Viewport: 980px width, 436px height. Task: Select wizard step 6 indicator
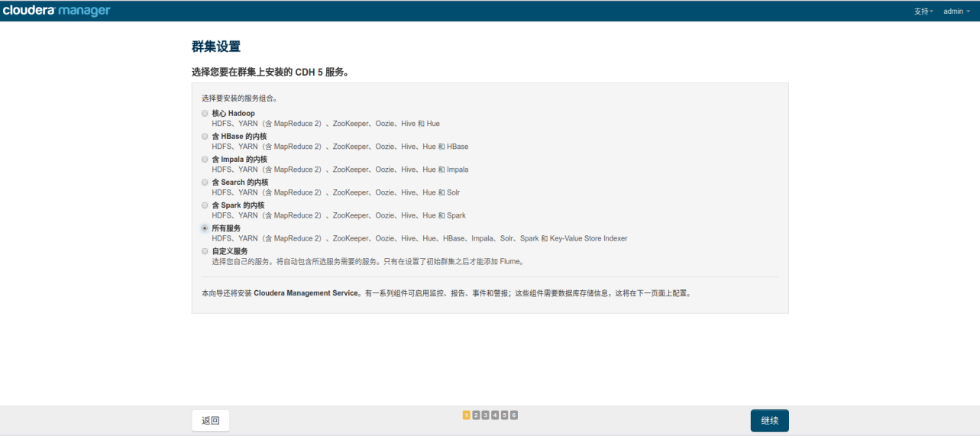pos(514,415)
